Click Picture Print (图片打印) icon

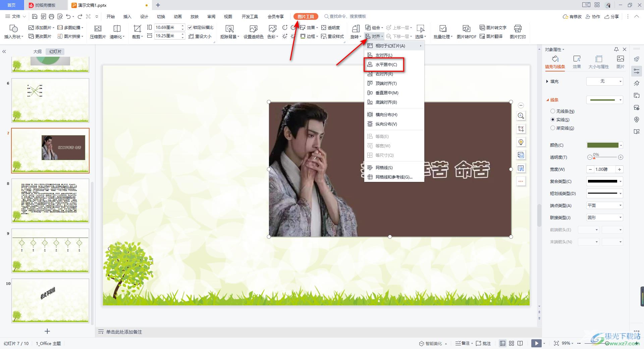click(x=518, y=32)
